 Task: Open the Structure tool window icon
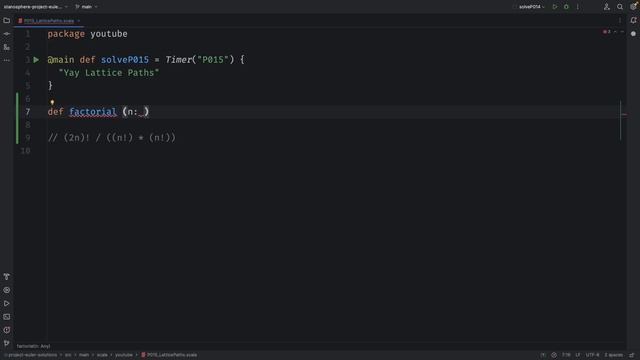[x=7, y=47]
